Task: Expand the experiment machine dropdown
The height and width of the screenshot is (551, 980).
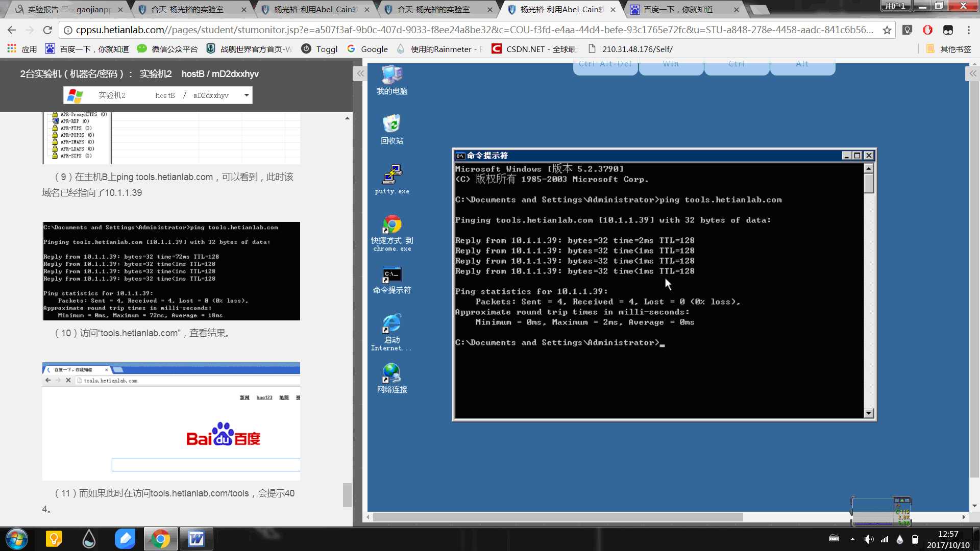Action: [247, 95]
